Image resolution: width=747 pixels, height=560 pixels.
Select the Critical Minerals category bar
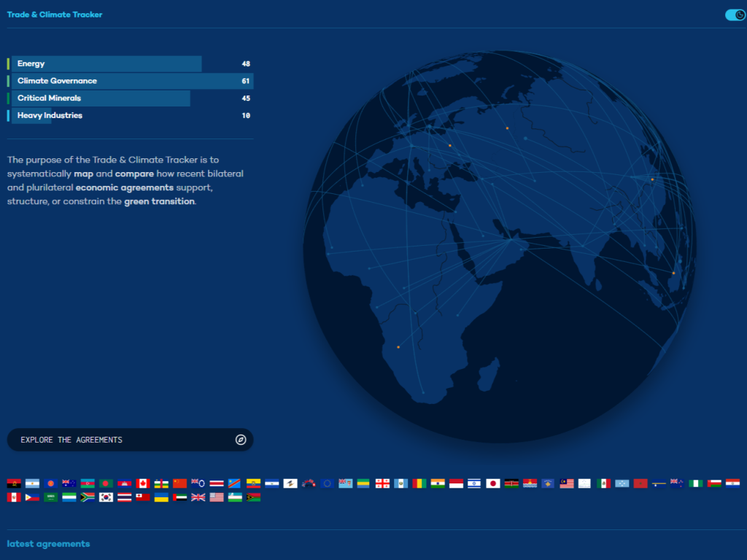130,98
